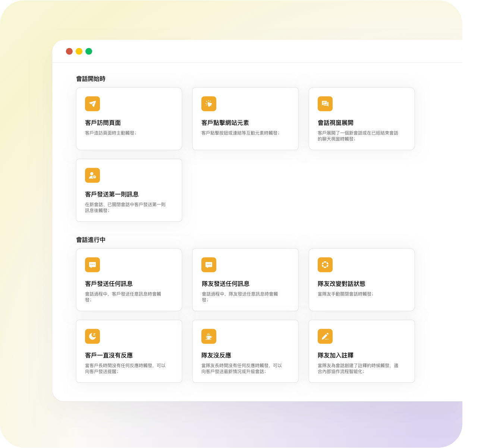The image size is (487, 448).
Task: Click the cursor click icon for 客戶點擊網站元素
Action: [x=209, y=104]
